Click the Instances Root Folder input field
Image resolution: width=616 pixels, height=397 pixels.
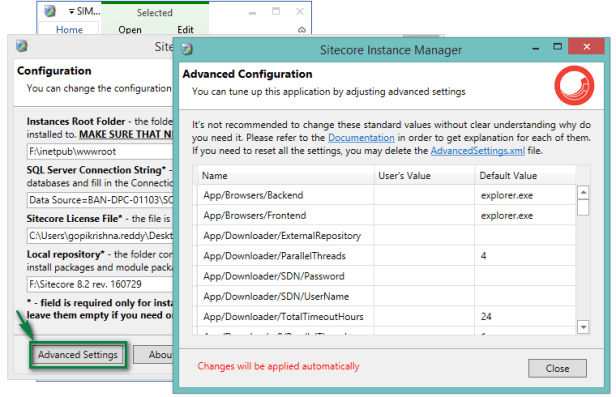[x=100, y=152]
